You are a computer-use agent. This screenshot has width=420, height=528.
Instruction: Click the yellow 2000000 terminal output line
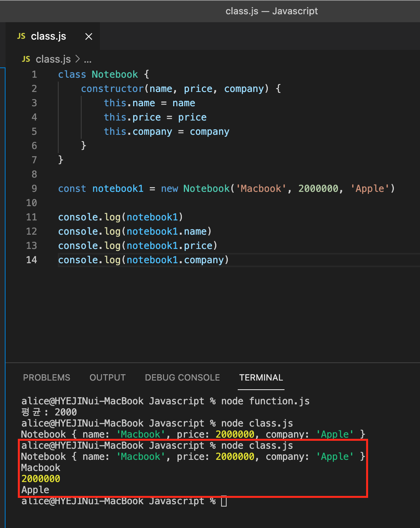41,479
